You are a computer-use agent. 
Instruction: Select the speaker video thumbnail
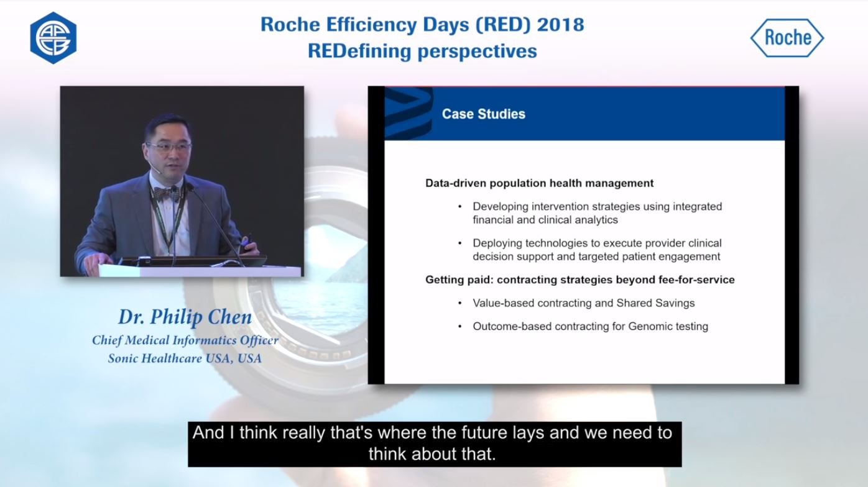182,181
